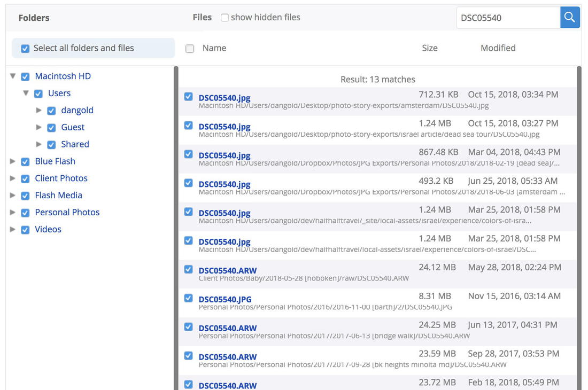The height and width of the screenshot is (390, 588).
Task: Uncheck the 24.12 MB DSC05540.ARW file
Action: coord(188,269)
